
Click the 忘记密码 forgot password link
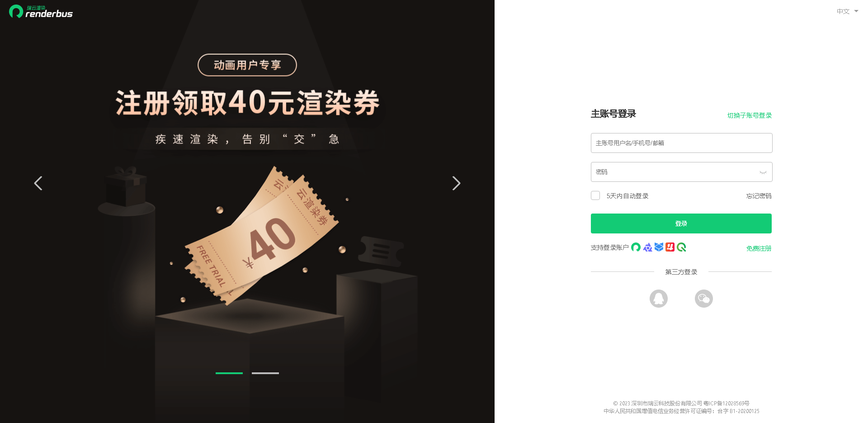click(759, 196)
